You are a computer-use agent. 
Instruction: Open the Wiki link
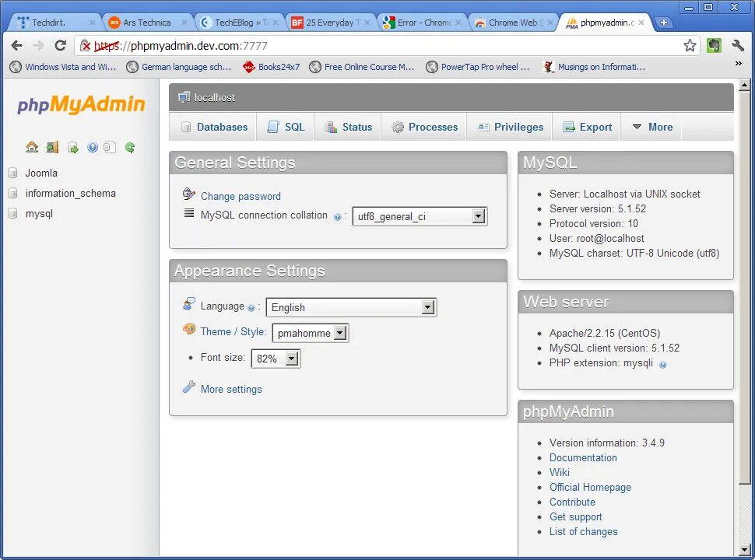tap(560, 472)
